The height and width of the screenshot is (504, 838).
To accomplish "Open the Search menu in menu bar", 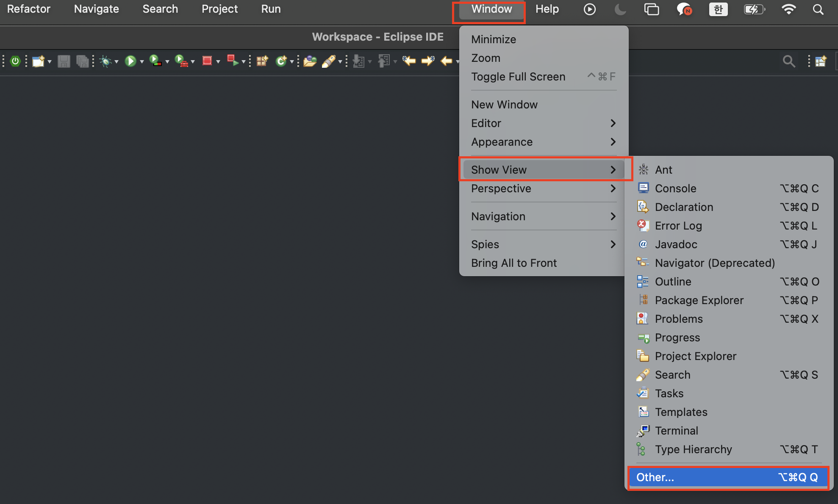I will point(160,9).
